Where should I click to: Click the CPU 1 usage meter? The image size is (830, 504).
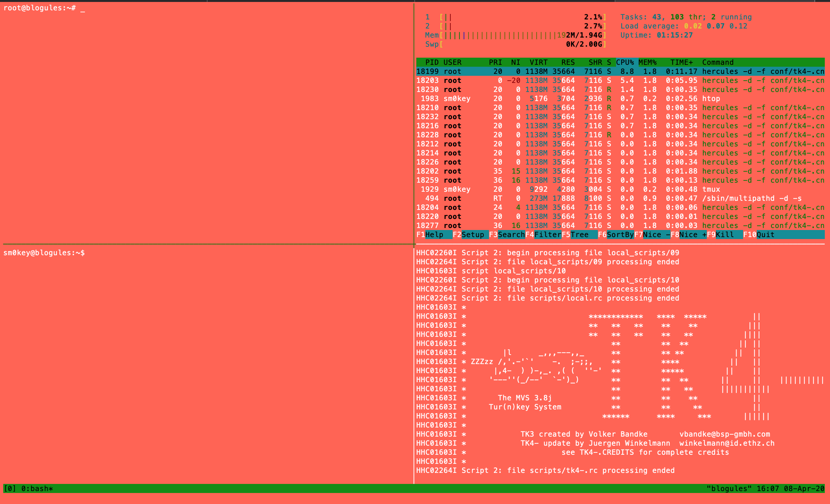(x=516, y=17)
